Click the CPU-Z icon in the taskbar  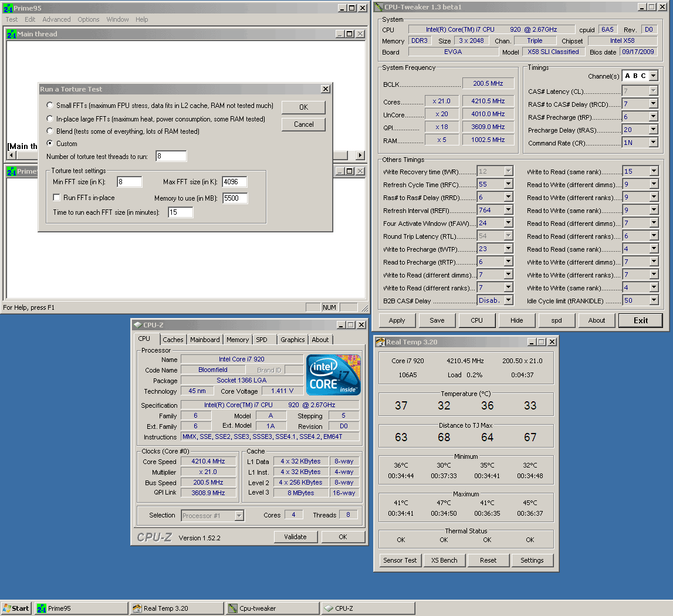(x=329, y=608)
